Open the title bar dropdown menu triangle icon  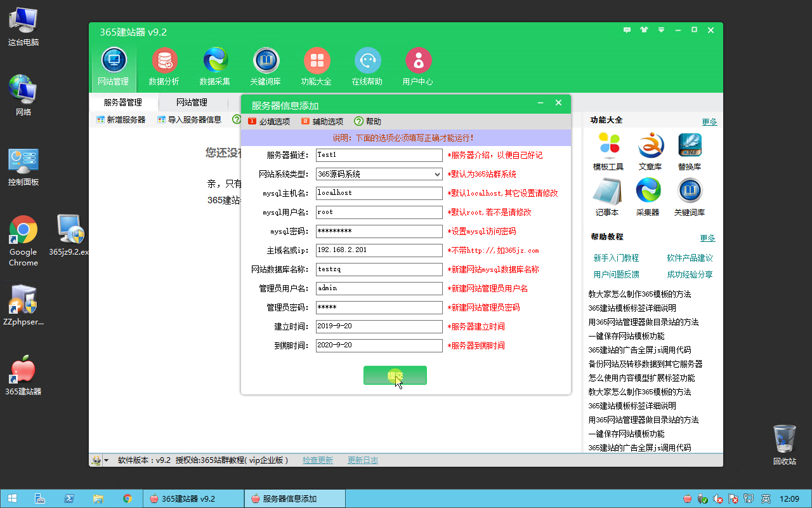point(661,30)
